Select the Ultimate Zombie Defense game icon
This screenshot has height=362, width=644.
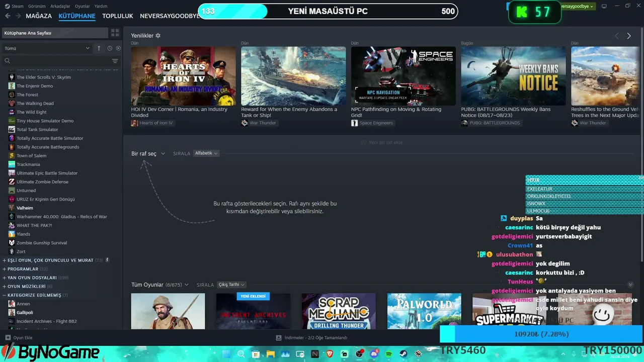tap(12, 182)
